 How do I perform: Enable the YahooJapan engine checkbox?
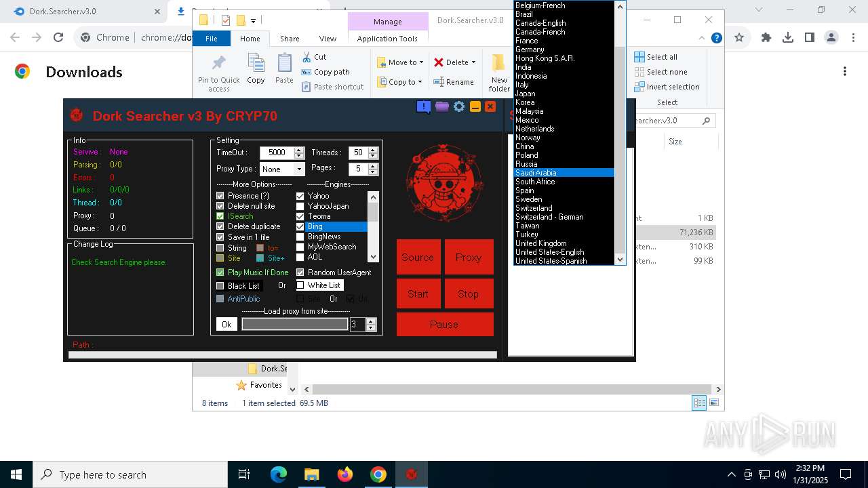coord(300,206)
